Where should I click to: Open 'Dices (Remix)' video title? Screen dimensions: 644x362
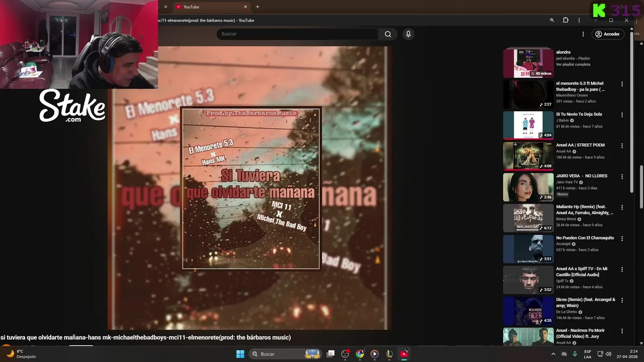(586, 302)
